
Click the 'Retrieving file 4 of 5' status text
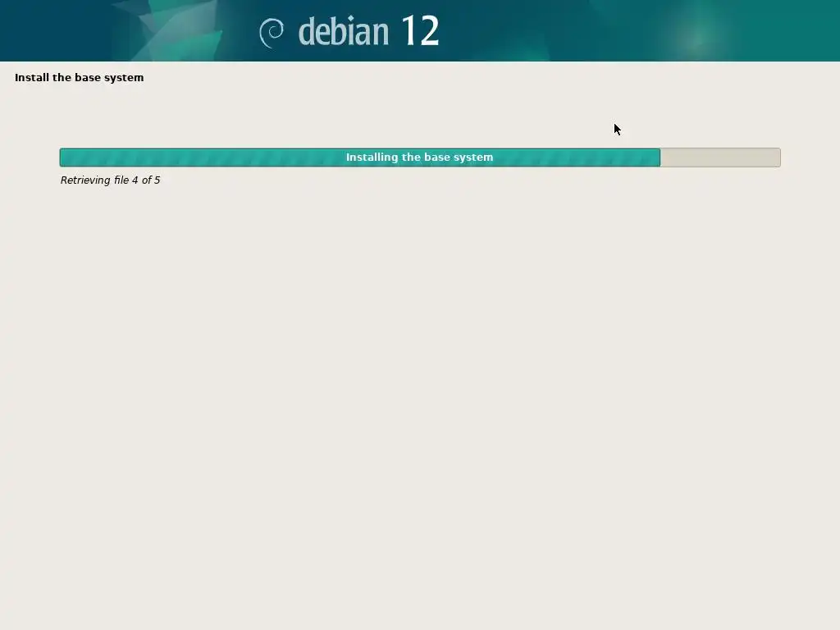pyautogui.click(x=111, y=180)
